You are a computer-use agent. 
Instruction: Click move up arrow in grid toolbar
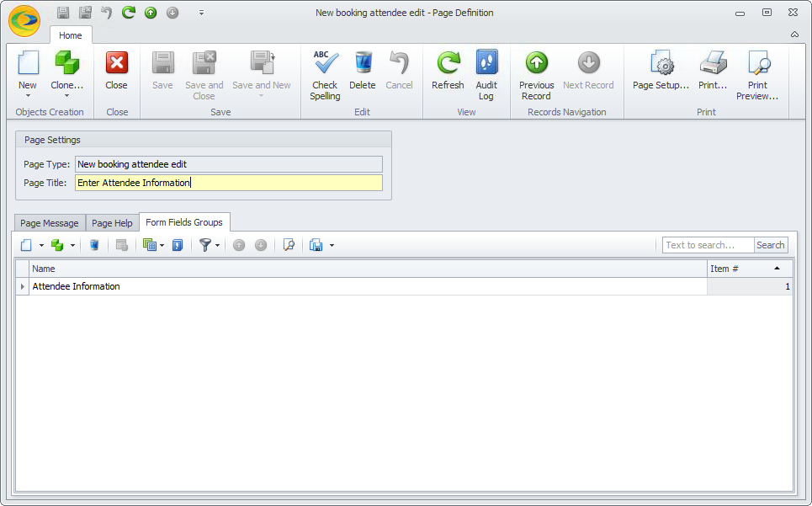pyautogui.click(x=239, y=245)
